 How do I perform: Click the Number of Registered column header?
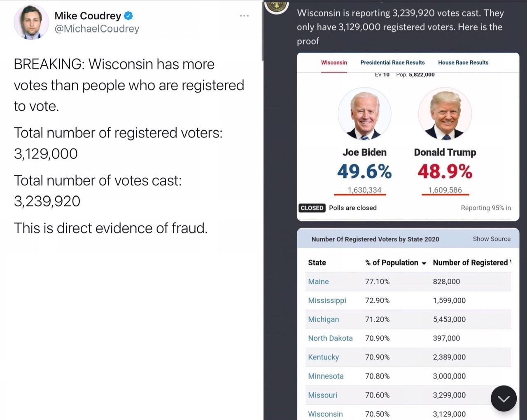[471, 263]
